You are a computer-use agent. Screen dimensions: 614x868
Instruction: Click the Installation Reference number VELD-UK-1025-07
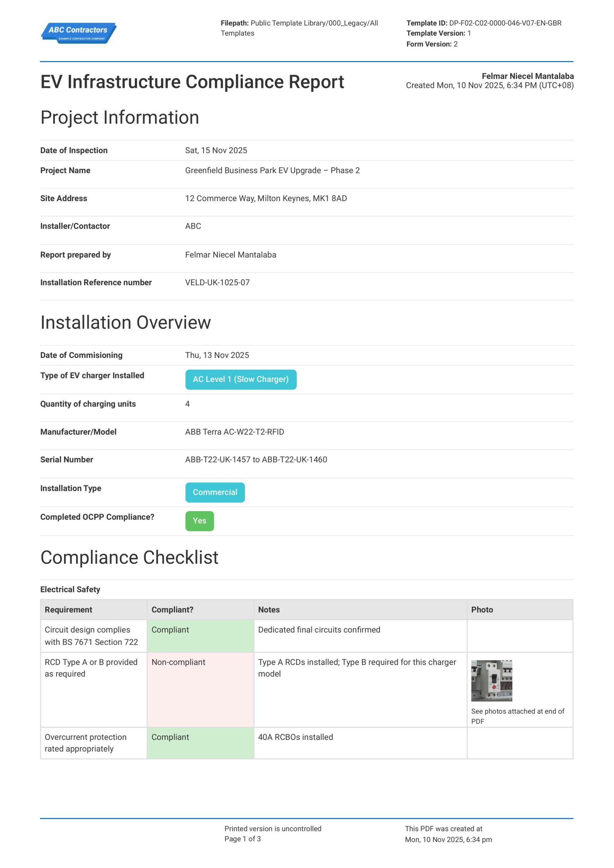click(x=217, y=282)
